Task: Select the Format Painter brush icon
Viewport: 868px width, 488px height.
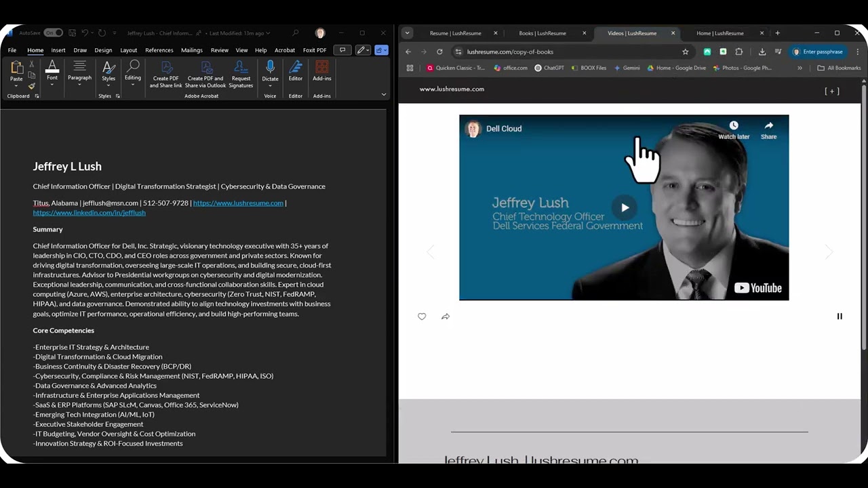Action: point(31,86)
